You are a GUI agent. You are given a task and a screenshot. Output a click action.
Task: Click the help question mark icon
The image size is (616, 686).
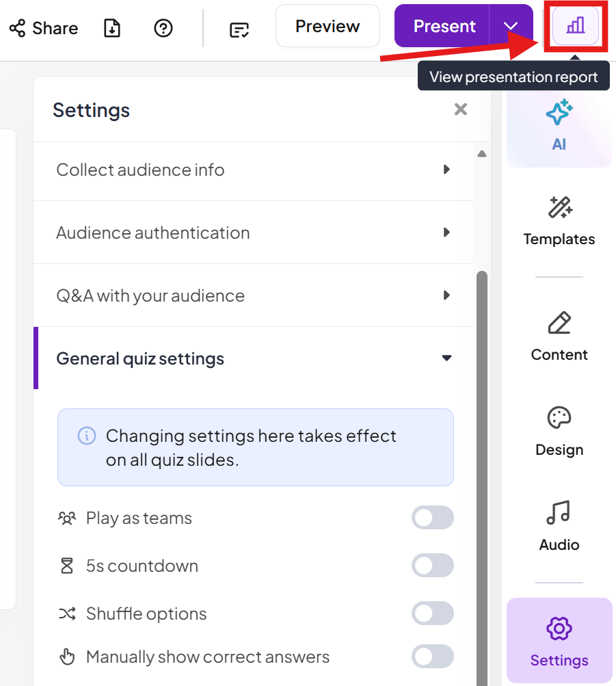click(x=163, y=28)
